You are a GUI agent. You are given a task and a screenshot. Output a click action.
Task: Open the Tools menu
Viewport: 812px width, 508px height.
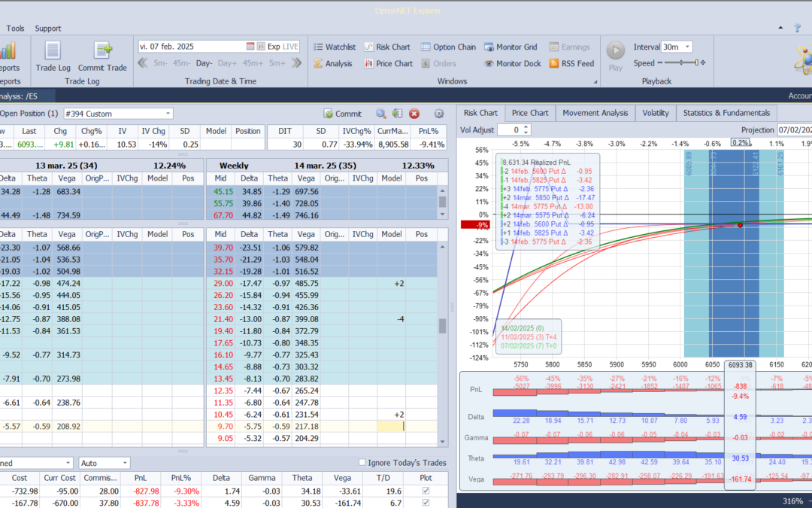15,28
